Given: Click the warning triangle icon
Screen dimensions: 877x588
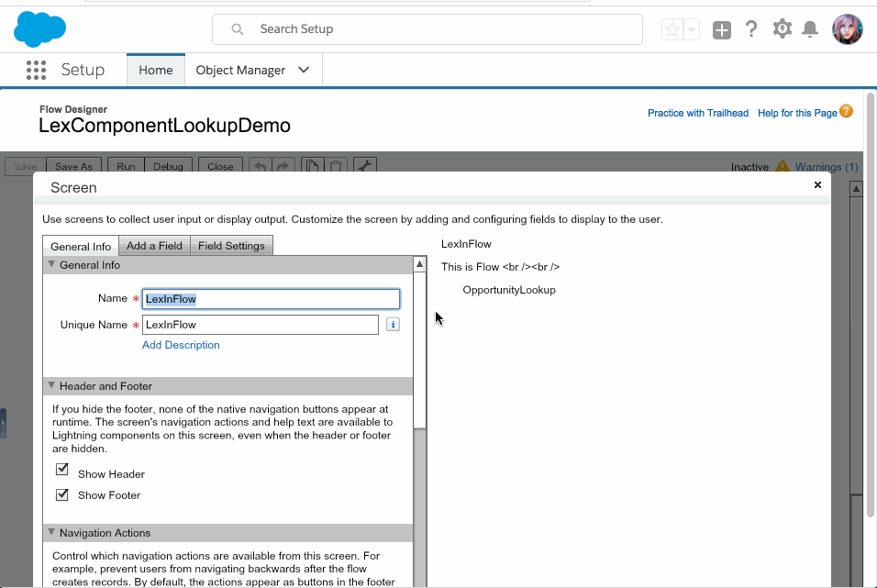Looking at the screenshot, I should pyautogui.click(x=783, y=166).
